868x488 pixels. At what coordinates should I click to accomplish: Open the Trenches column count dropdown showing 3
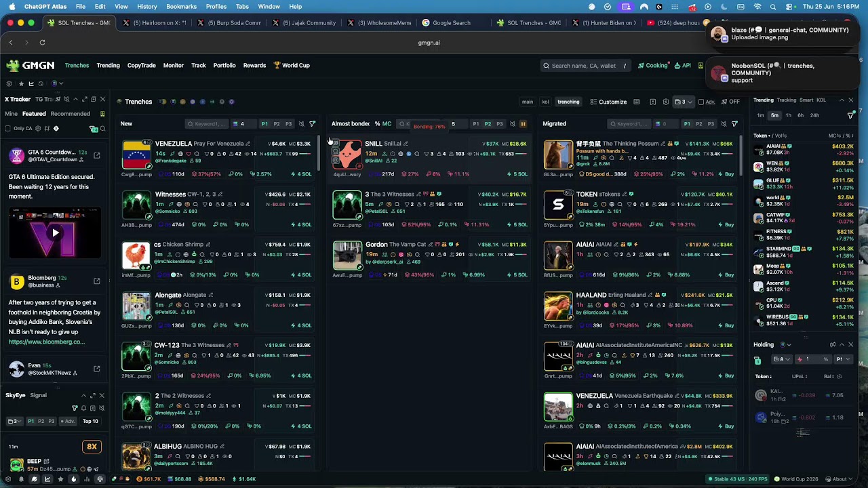click(683, 102)
